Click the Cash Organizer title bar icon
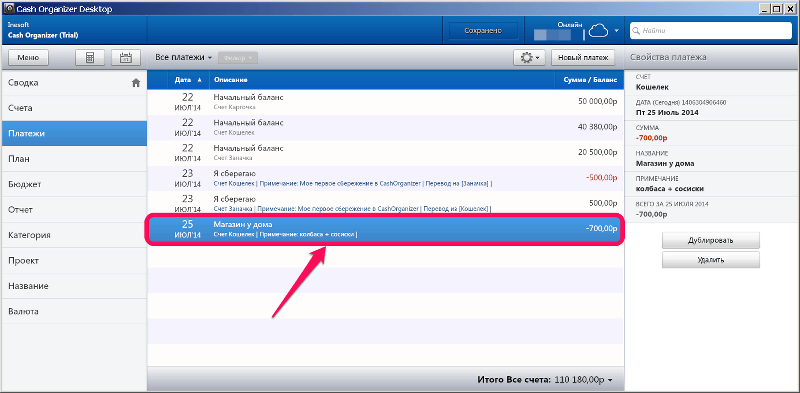The width and height of the screenshot is (800, 393). click(x=9, y=9)
